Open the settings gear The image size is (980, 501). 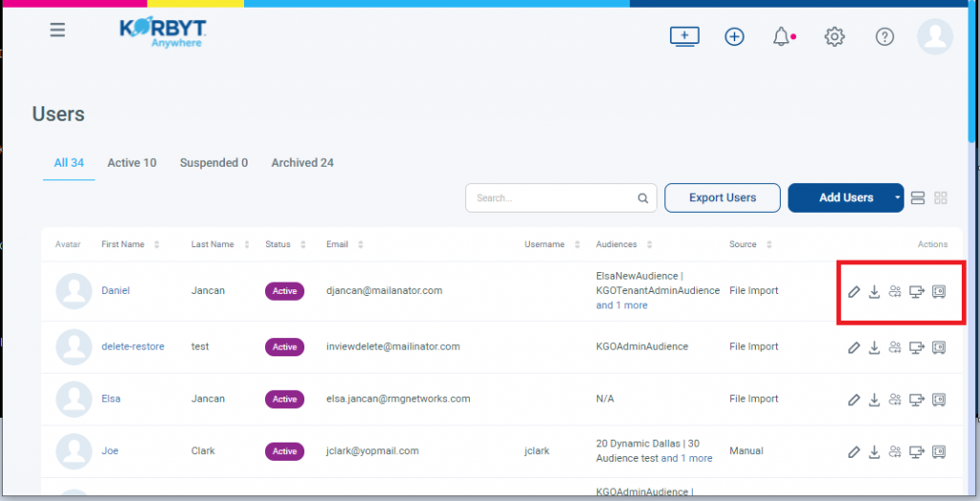pos(835,36)
